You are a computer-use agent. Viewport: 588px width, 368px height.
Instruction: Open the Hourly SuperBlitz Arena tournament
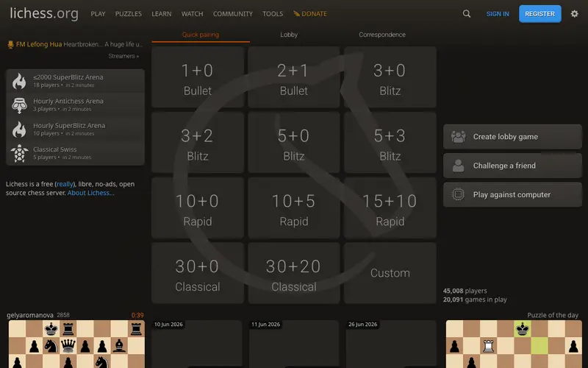(75, 129)
